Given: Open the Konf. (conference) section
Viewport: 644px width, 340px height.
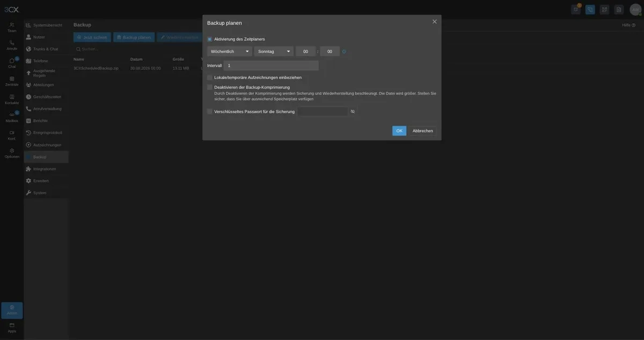Looking at the screenshot, I should click(12, 135).
